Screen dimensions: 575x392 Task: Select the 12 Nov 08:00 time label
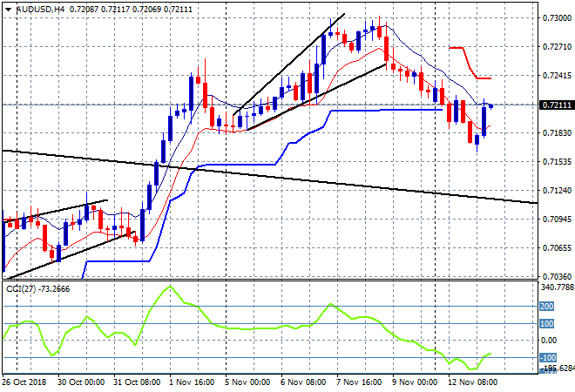470,382
